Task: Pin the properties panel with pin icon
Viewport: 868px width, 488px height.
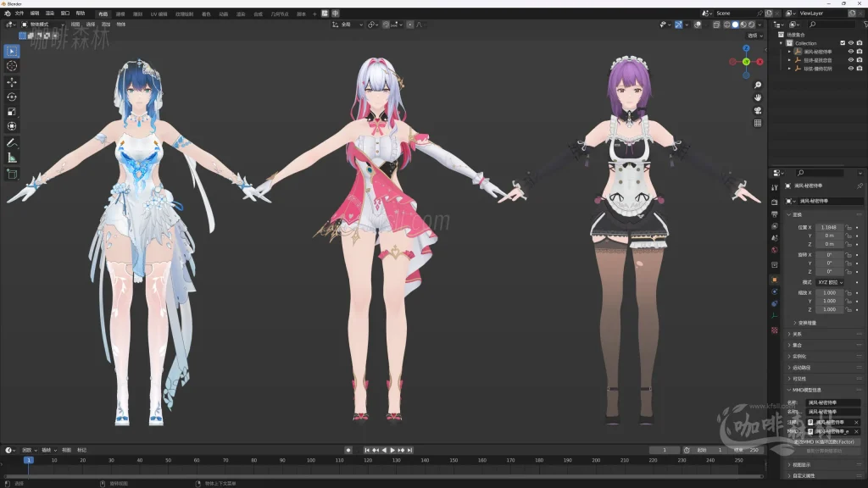Action: (x=860, y=186)
